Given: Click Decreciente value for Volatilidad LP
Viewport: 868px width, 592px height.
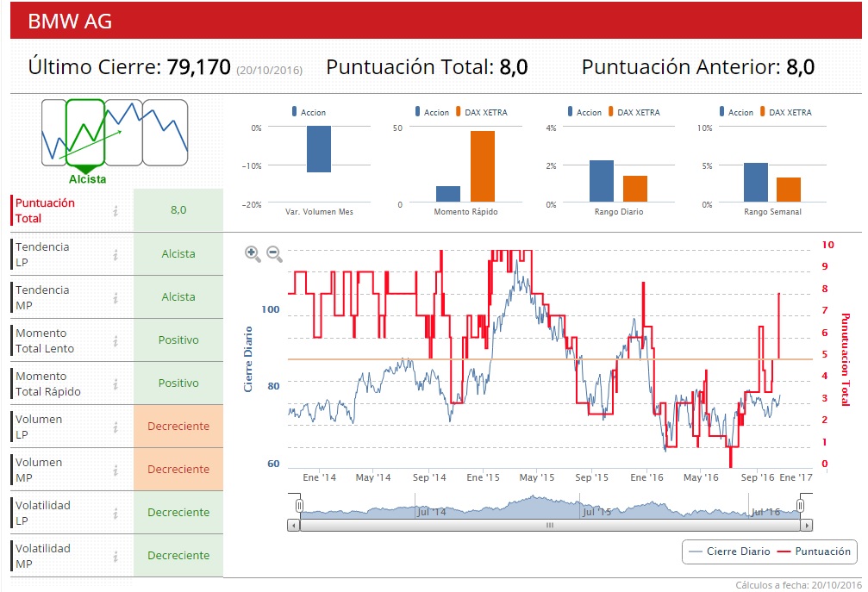Looking at the screenshot, I should click(x=178, y=513).
